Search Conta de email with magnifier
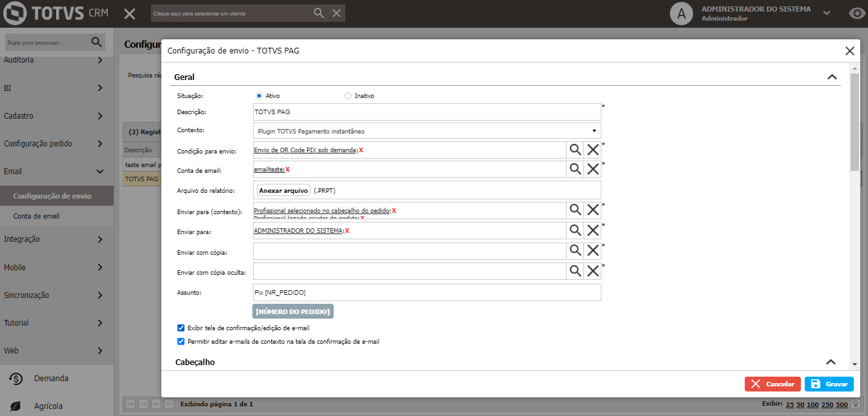Image resolution: width=868 pixels, height=416 pixels. coord(575,169)
